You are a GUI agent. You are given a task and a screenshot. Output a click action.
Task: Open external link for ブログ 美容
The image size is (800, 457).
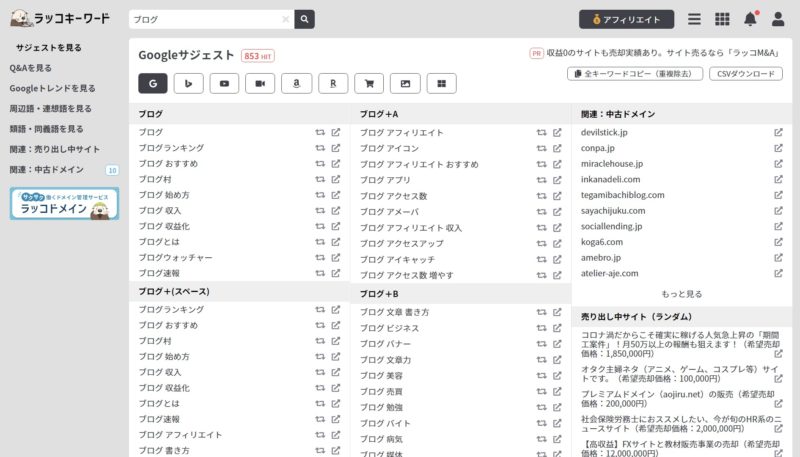tap(557, 375)
